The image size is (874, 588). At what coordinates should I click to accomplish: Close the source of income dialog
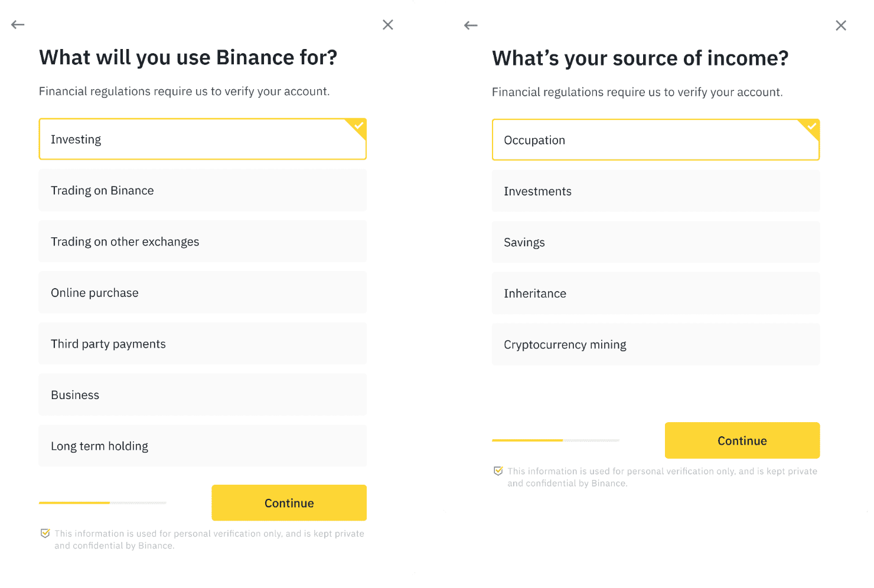[841, 25]
